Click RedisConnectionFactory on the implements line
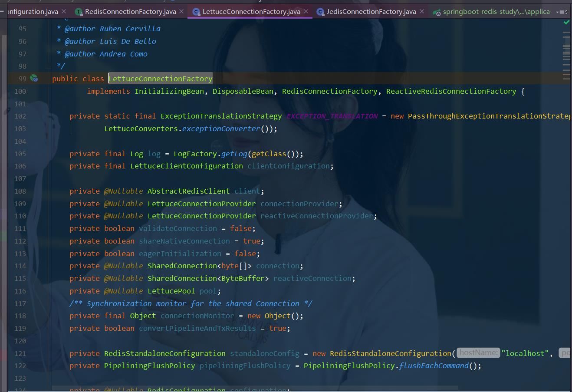 [x=330, y=91]
